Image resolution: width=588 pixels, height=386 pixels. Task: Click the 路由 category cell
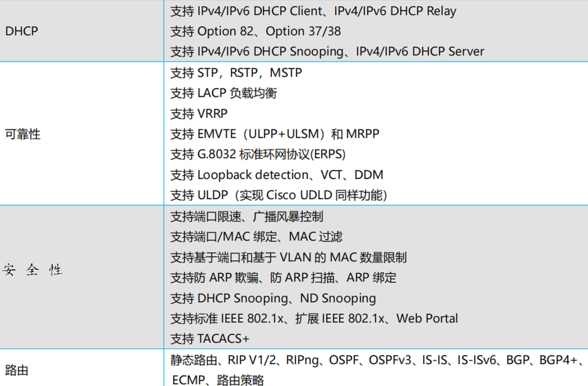click(82, 367)
